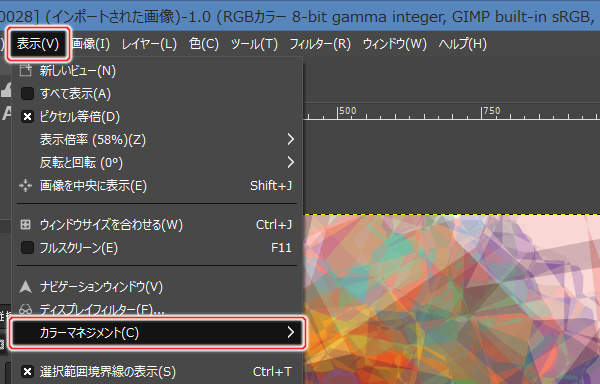Click the colorful polygon image canvas
The height and width of the screenshot is (384, 600).
pos(452,299)
